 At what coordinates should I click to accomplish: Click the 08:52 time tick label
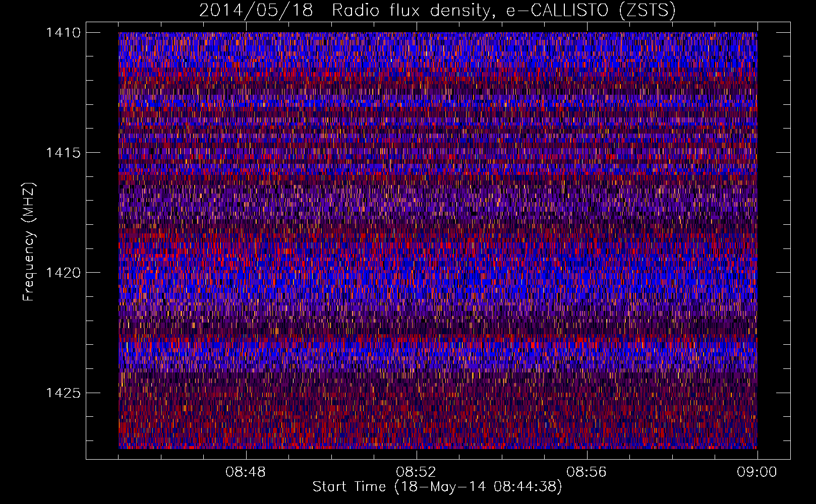pyautogui.click(x=416, y=472)
